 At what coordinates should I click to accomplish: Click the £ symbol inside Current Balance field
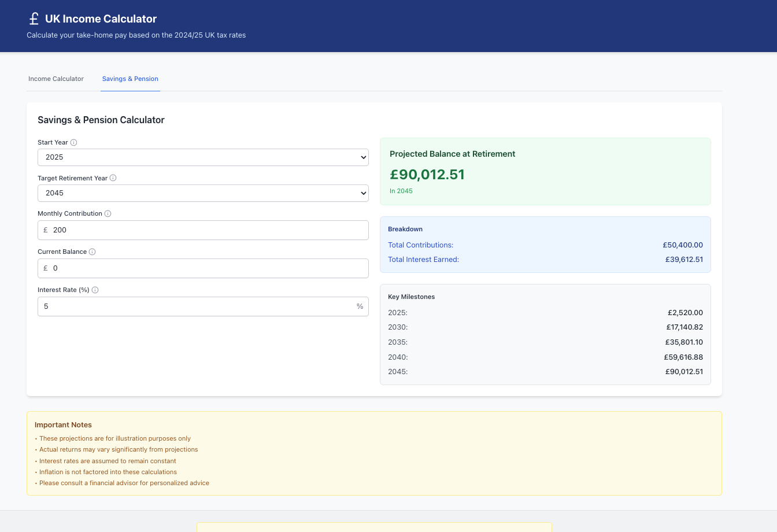tap(46, 268)
